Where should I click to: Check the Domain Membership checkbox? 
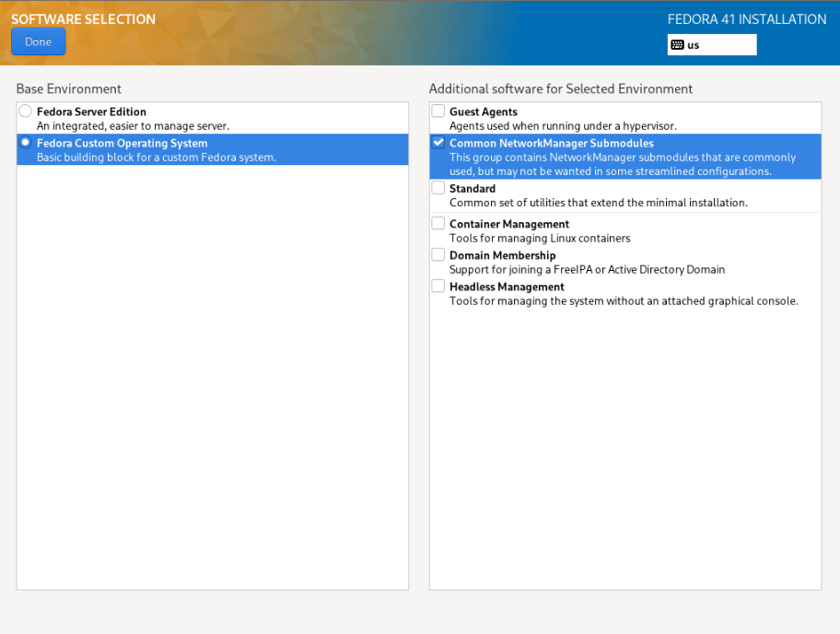coord(438,254)
